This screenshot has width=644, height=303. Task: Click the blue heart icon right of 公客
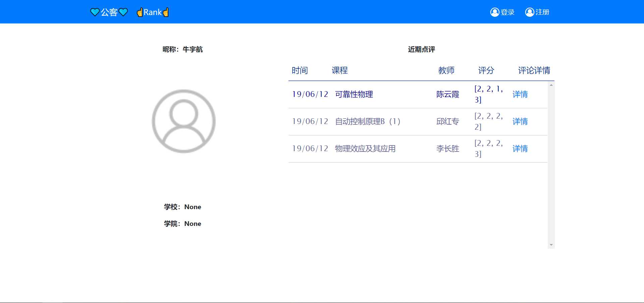[123, 12]
